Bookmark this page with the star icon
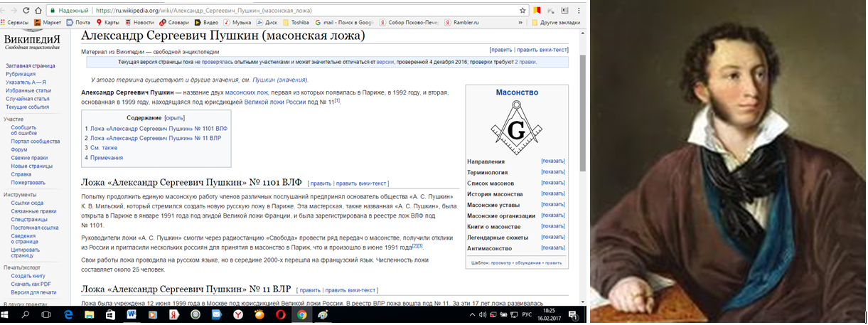 tap(523, 11)
